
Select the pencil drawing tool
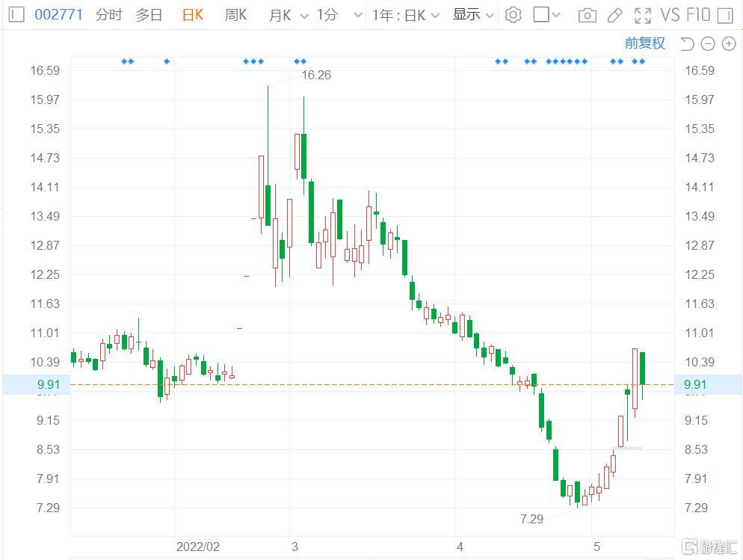614,15
